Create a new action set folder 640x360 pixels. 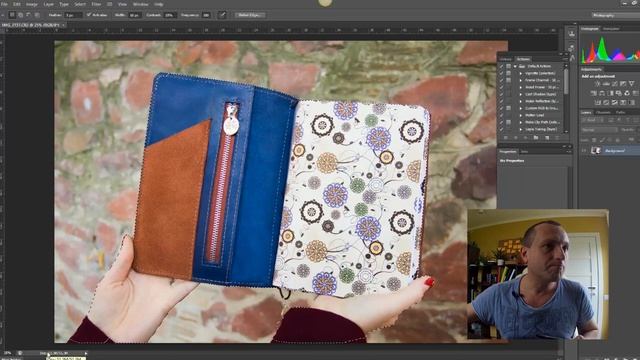coord(536,138)
